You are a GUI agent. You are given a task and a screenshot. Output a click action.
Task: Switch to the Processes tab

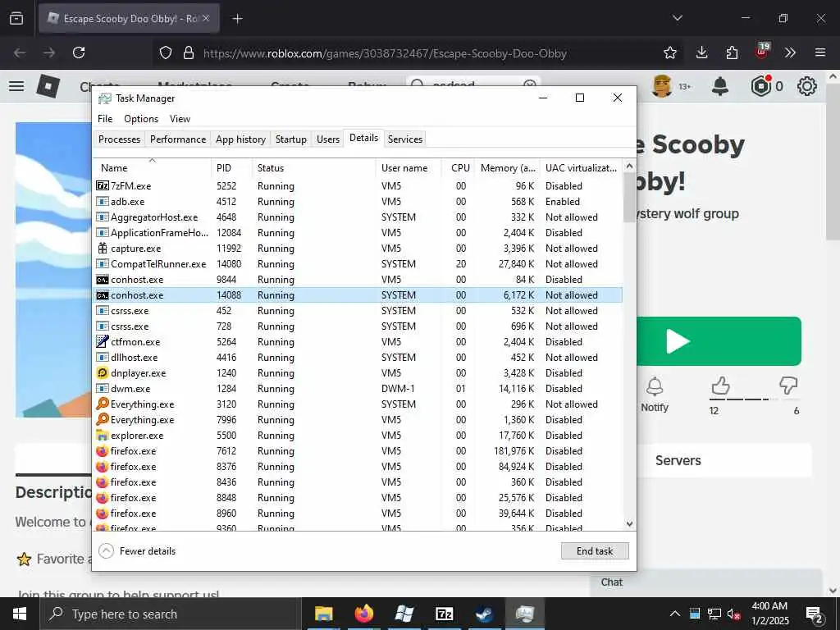pos(120,139)
